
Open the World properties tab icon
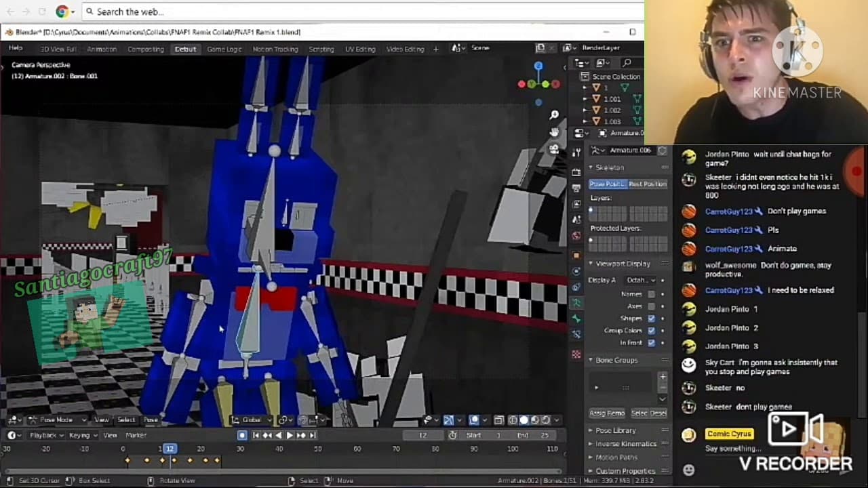tap(577, 237)
